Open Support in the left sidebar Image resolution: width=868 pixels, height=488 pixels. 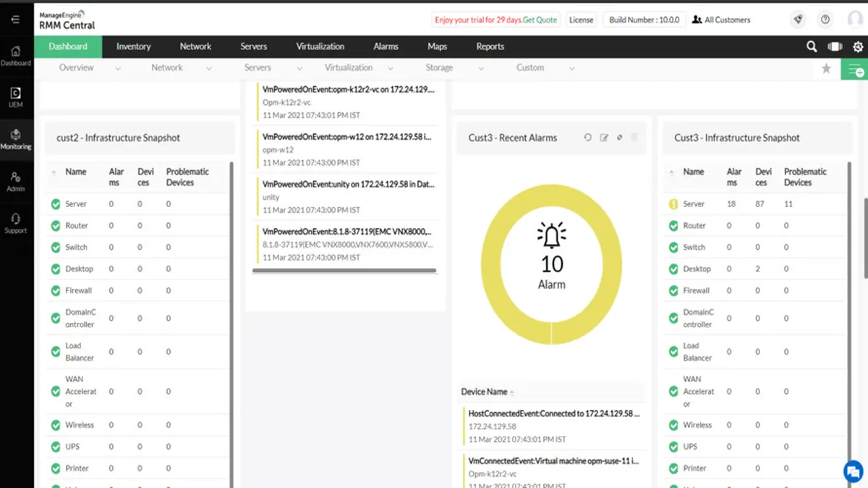(16, 223)
